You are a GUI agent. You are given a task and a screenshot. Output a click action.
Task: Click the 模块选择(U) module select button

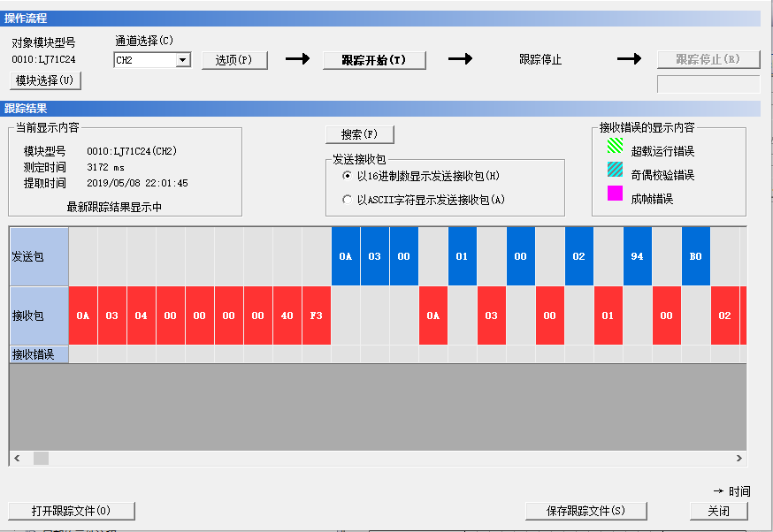click(x=45, y=81)
